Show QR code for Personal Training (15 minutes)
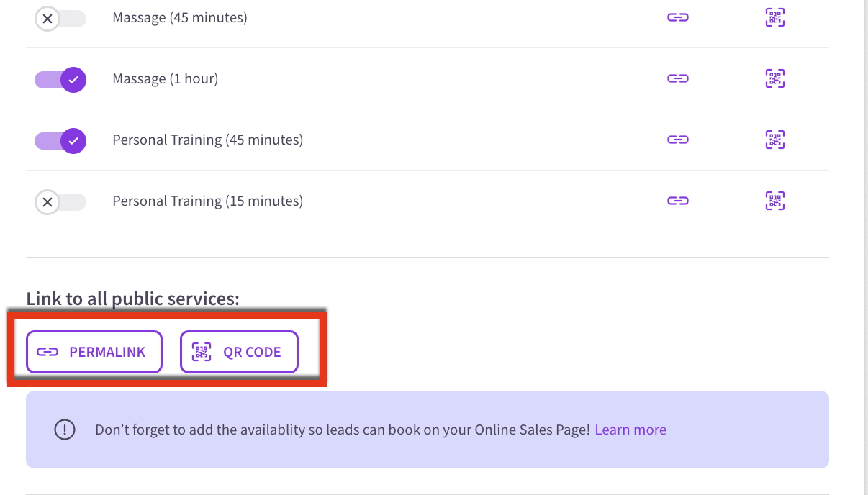 [x=774, y=201]
